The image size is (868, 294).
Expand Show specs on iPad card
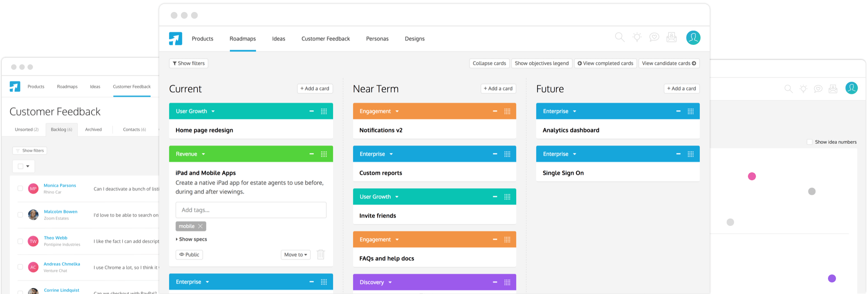(191, 239)
